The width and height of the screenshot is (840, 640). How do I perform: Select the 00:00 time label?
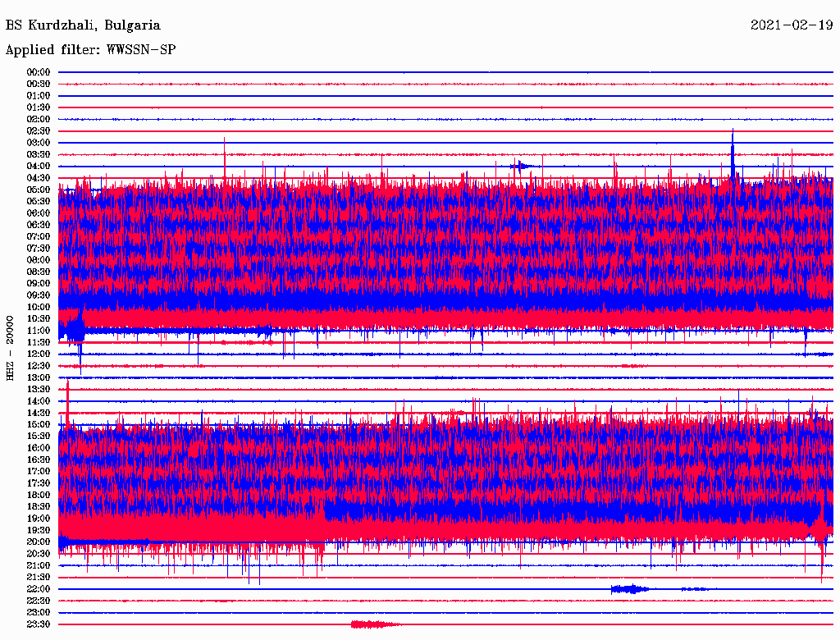(39, 72)
